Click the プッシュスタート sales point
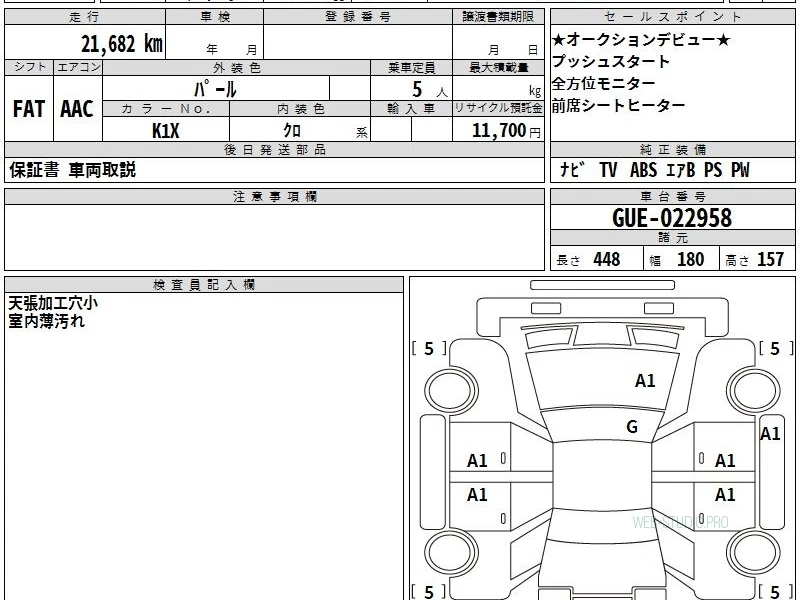Screen dimensions: 800x600 (611, 61)
